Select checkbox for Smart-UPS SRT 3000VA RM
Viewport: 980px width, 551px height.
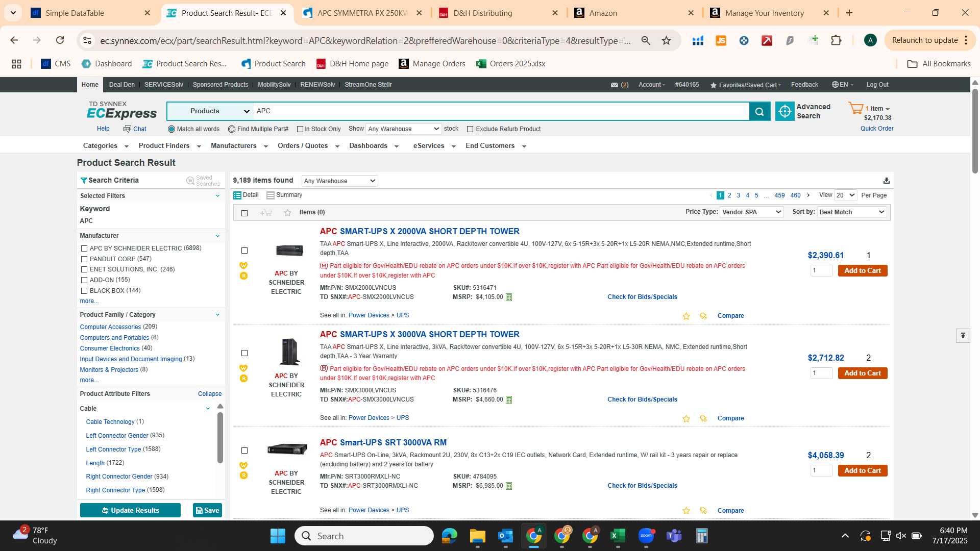coord(244,450)
